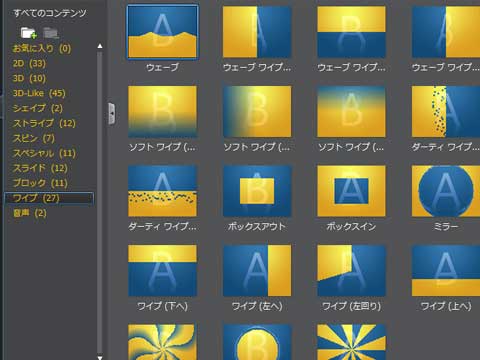Choose the ワイプ (左回り) transition thumbnail

(351, 271)
